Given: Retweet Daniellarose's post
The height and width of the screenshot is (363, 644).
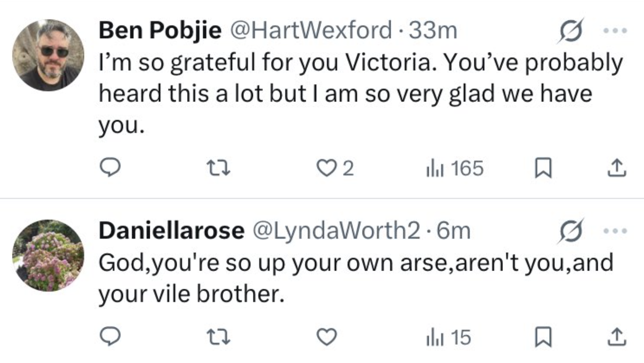Looking at the screenshot, I should 218,337.
